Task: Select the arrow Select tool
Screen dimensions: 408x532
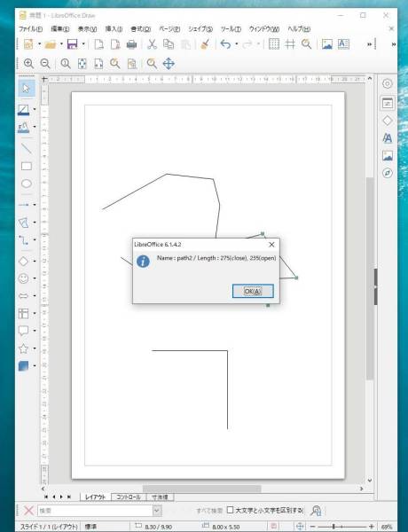Action: click(26, 88)
